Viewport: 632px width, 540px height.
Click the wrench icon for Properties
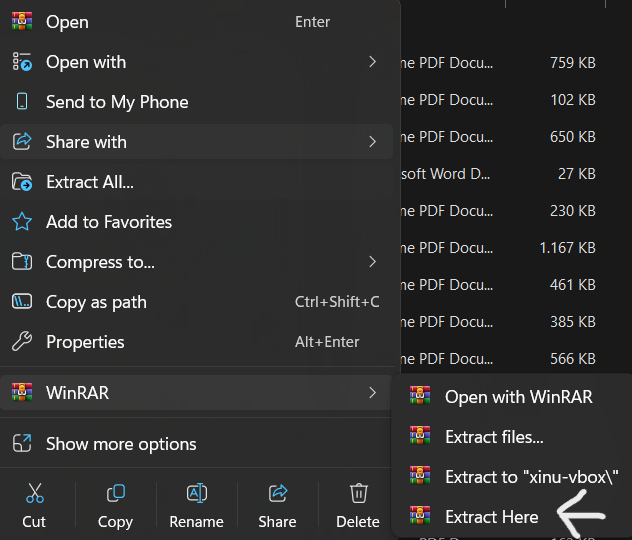tap(22, 341)
